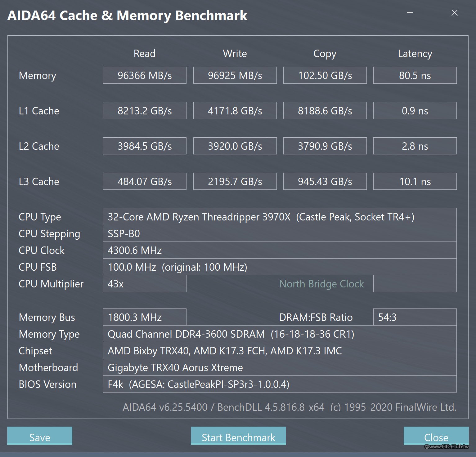Select the L3 Cache Latency field
Image resolution: width=476 pixels, height=457 pixels.
point(415,181)
